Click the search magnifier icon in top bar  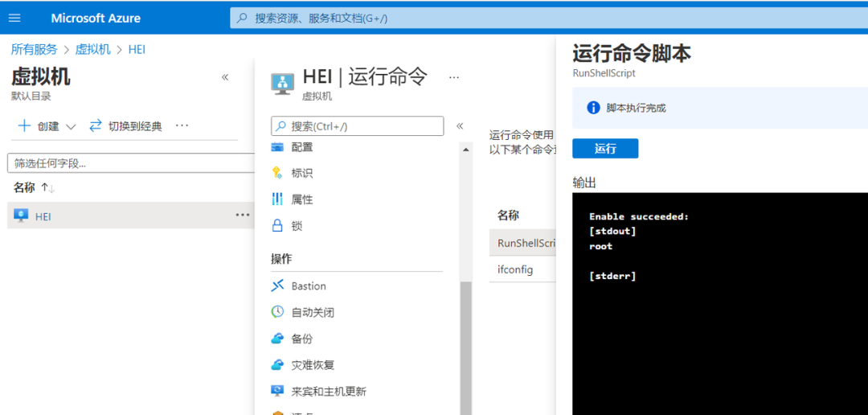(242, 18)
